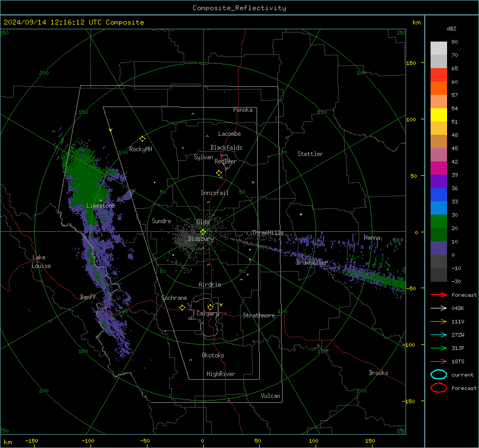Click the white 04DK arrow icon
Viewport: 479px width, 448px height.
(439, 308)
